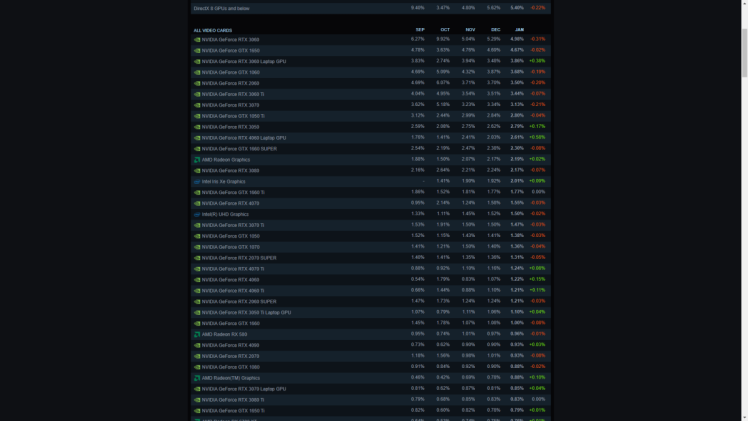Click the NVIDIA logo beside GeForce RTX 3060
This screenshot has height=421, width=748.
197,40
